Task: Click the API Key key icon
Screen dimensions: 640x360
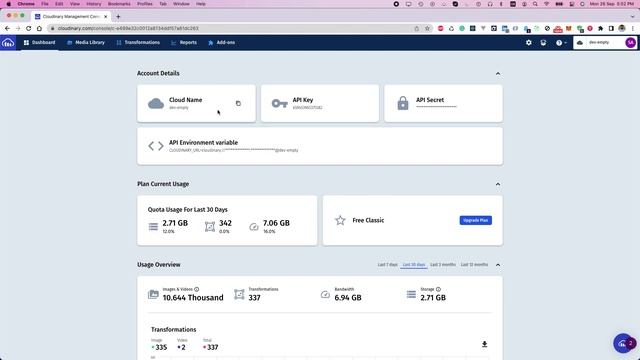Action: point(280,103)
